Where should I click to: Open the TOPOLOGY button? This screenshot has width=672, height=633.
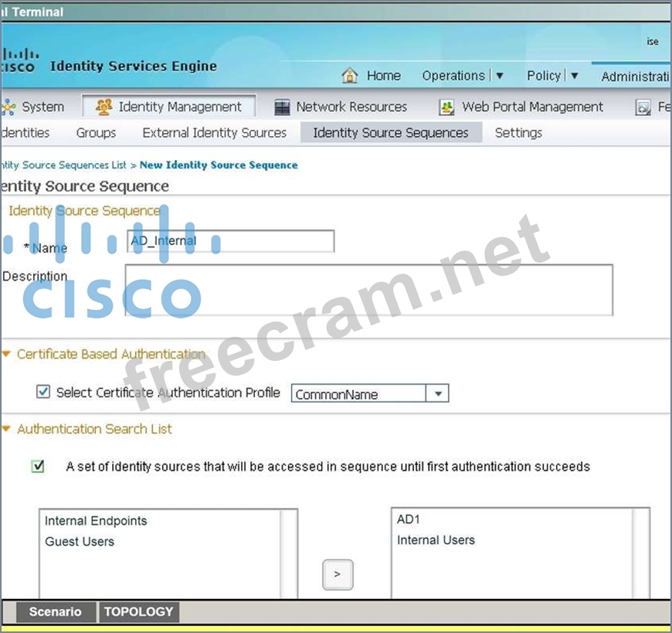139,612
